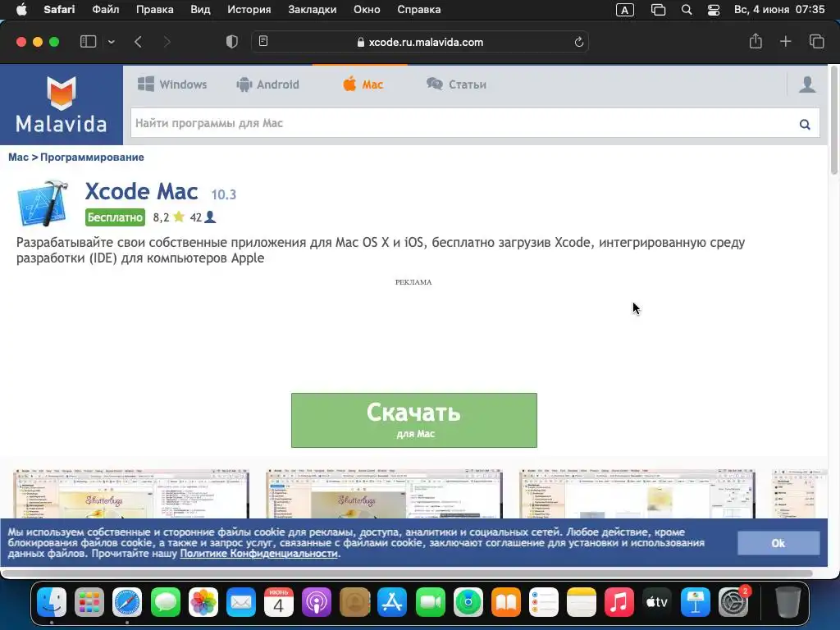Accept cookies with the Ok button
840x630 pixels.
[778, 543]
